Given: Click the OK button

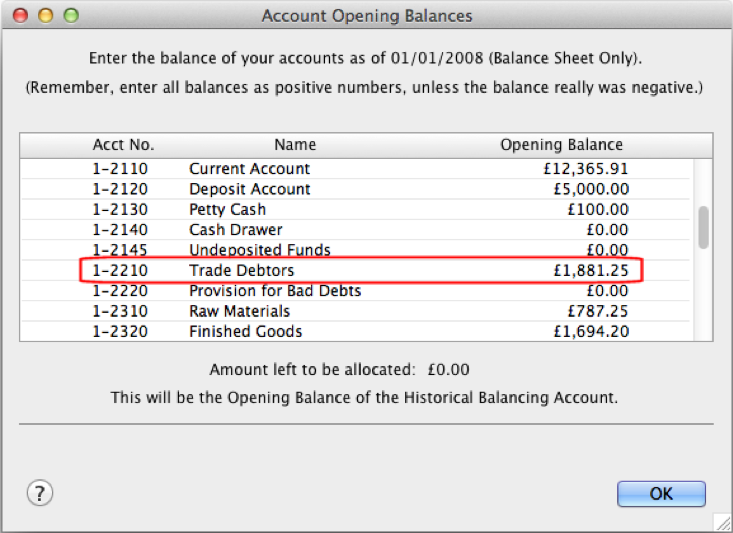Looking at the screenshot, I should [661, 494].
